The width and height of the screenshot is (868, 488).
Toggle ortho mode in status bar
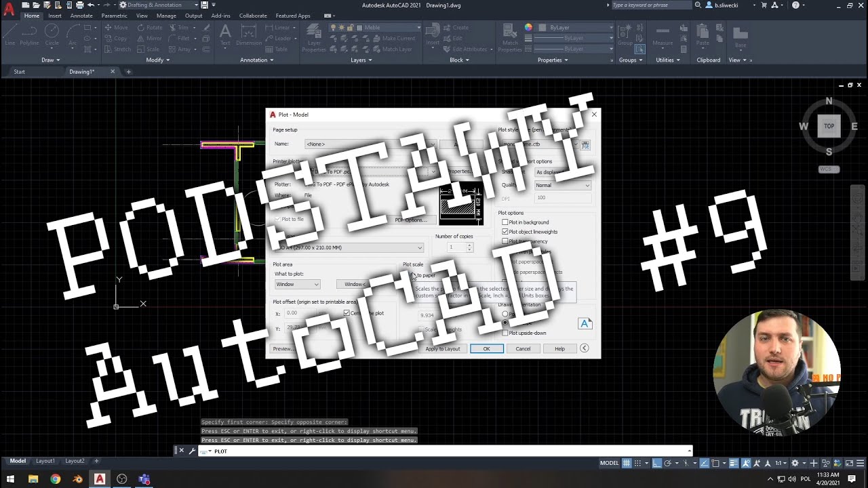657,463
